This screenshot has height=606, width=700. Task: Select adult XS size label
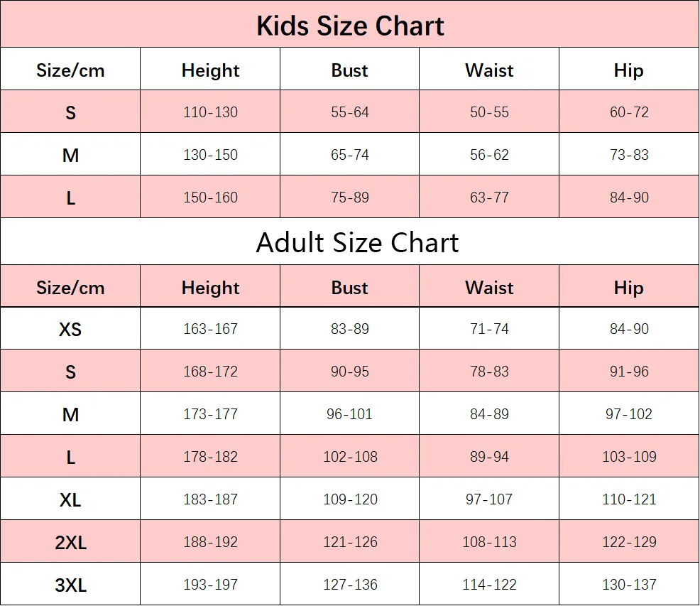70,330
